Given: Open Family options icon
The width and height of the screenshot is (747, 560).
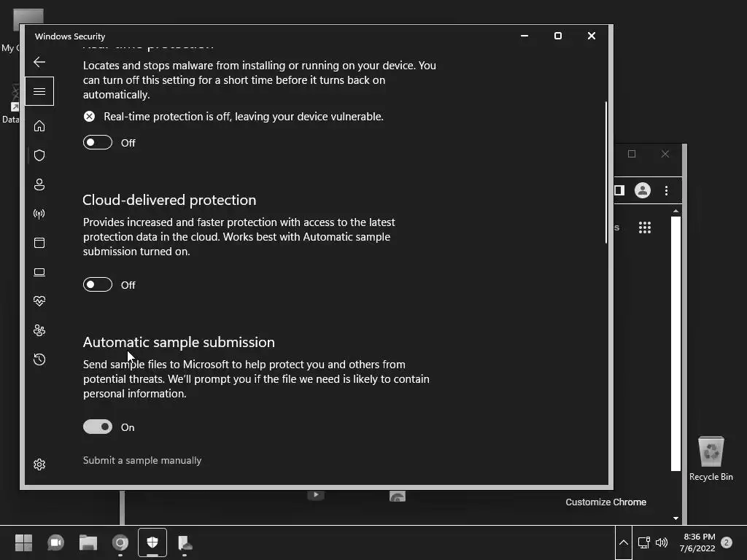Looking at the screenshot, I should coord(39,330).
